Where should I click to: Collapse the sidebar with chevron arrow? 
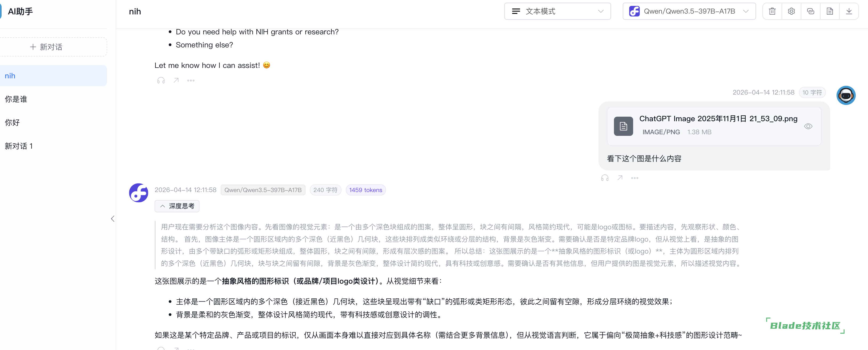coord(112,219)
